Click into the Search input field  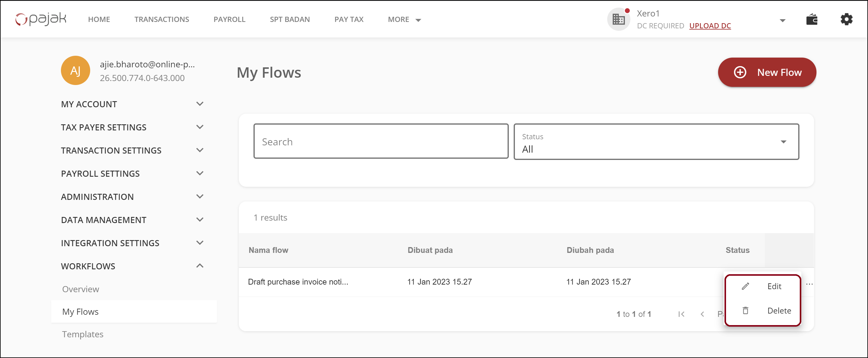pos(381,141)
